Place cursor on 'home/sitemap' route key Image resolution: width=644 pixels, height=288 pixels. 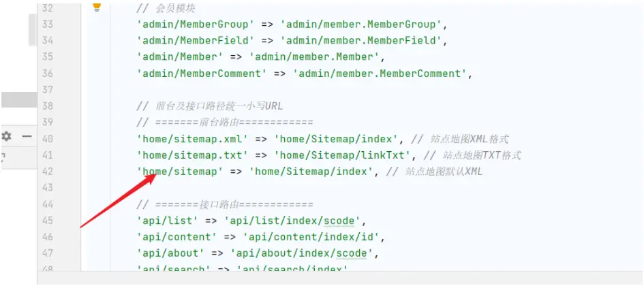[180, 172]
